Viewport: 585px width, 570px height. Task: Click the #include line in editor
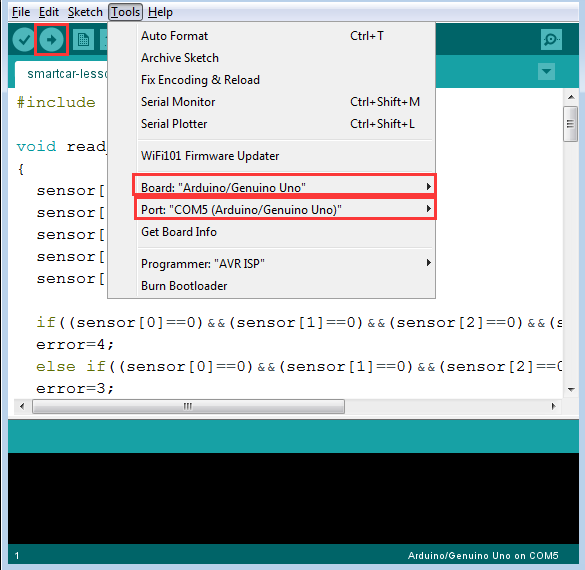(x=56, y=102)
